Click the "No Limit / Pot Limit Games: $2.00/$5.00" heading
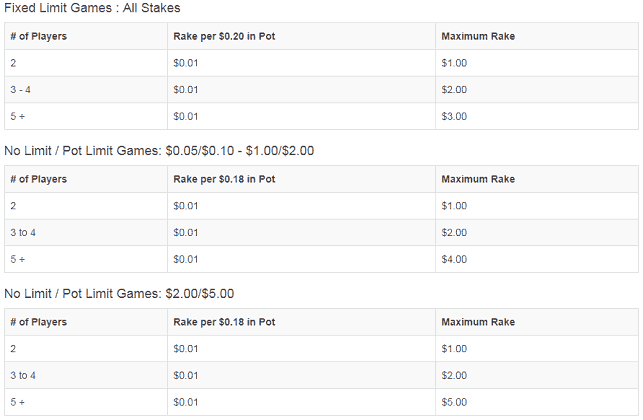 (x=120, y=294)
